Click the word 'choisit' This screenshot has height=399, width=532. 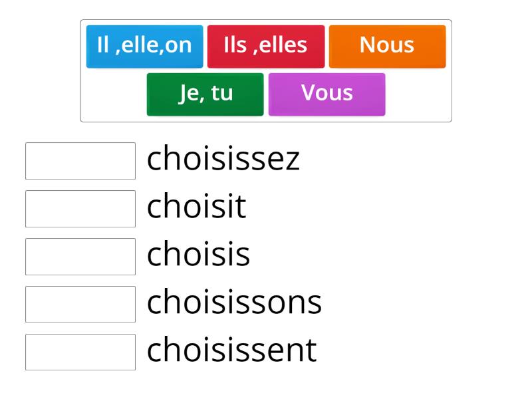[196, 207]
